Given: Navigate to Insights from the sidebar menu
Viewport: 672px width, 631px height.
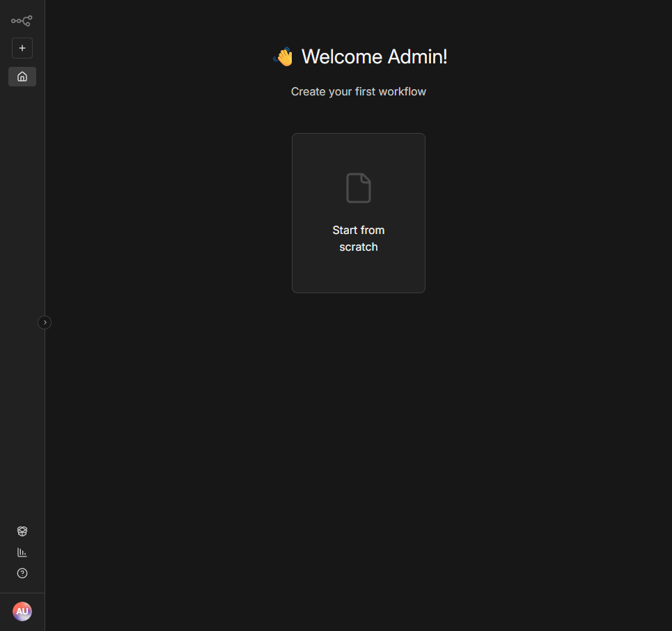Looking at the screenshot, I should tap(22, 552).
